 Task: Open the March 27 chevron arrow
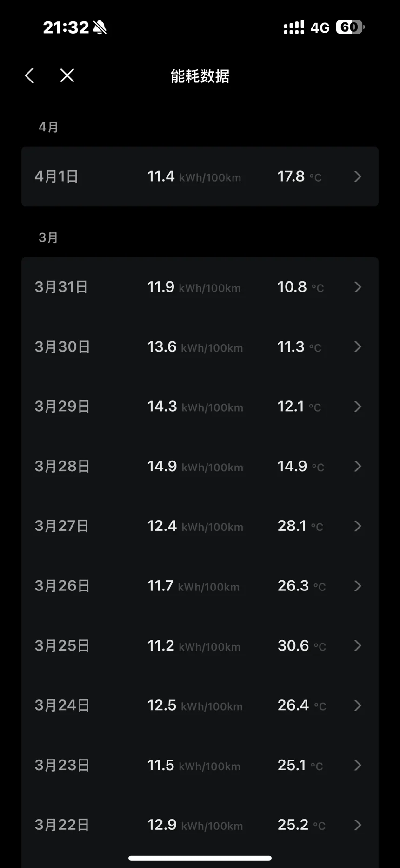[x=357, y=526]
